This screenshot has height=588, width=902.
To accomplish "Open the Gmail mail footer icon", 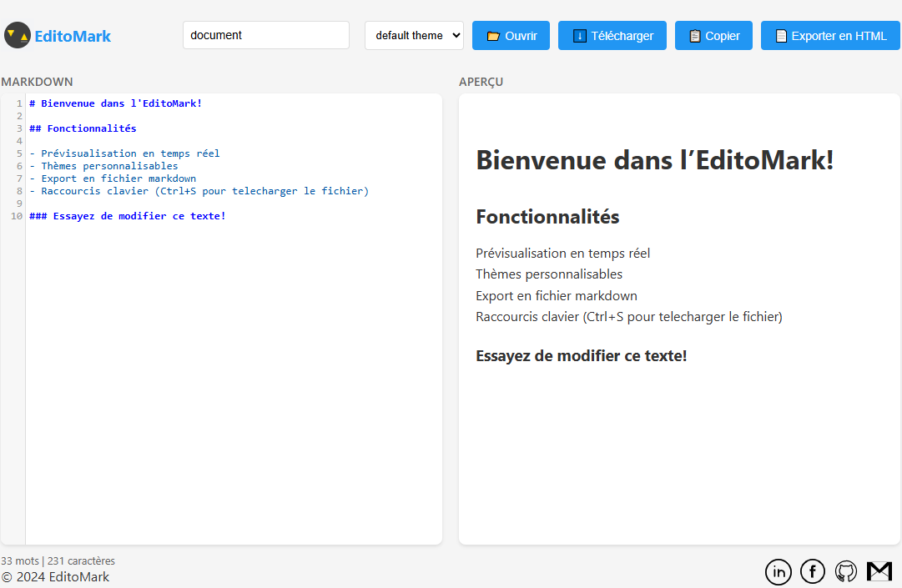I will [879, 571].
